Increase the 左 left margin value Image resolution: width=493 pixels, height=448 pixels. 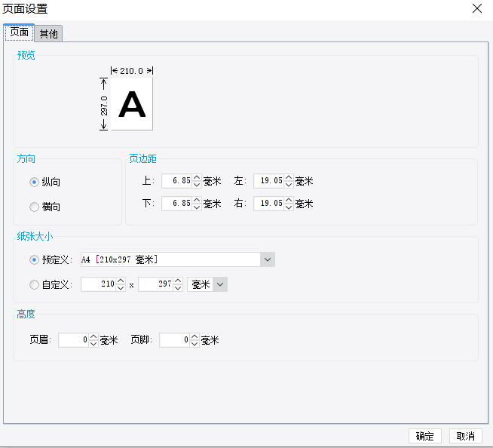[x=289, y=177]
